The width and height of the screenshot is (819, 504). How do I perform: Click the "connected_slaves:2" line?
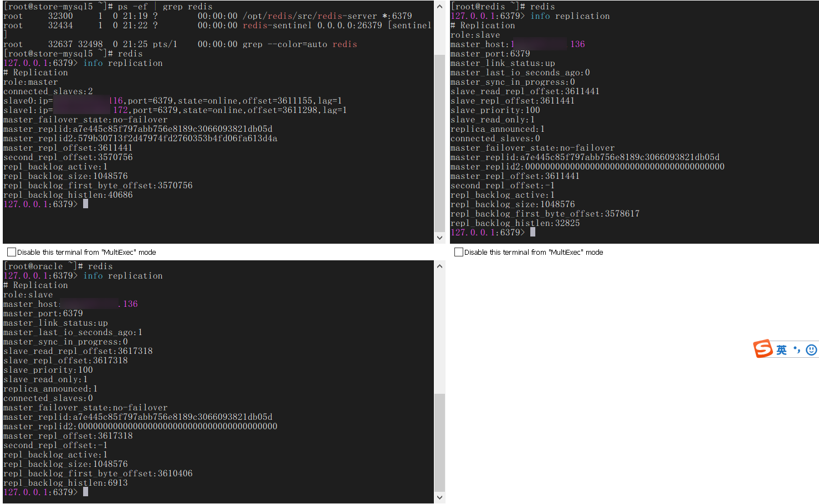(48, 91)
